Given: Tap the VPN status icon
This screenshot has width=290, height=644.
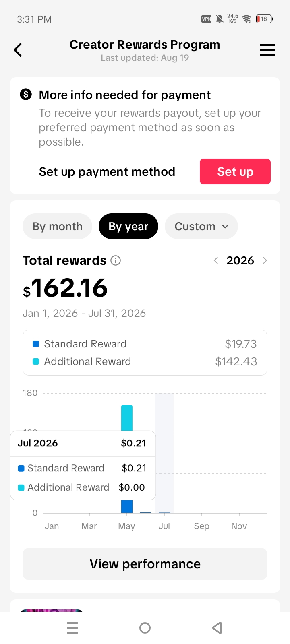Looking at the screenshot, I should [x=206, y=19].
